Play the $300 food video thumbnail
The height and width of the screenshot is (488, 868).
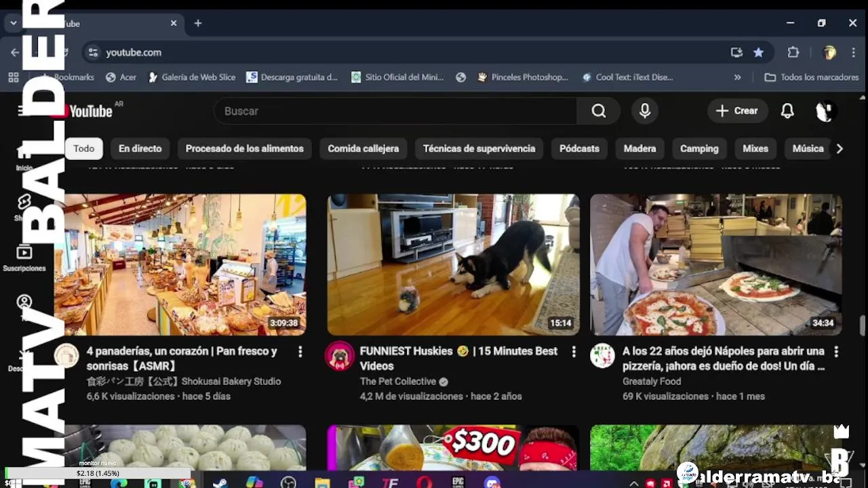point(454,447)
